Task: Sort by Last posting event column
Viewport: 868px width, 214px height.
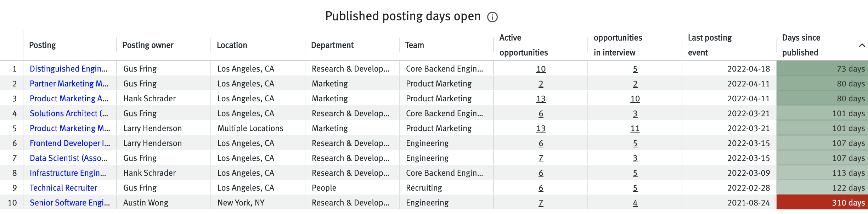Action: click(x=710, y=45)
